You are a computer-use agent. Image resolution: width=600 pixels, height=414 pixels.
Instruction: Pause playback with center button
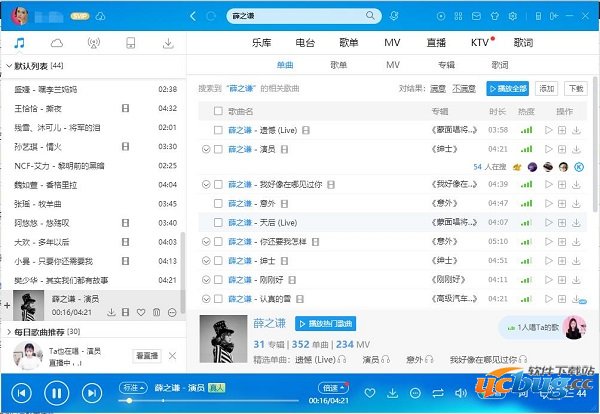(x=57, y=393)
